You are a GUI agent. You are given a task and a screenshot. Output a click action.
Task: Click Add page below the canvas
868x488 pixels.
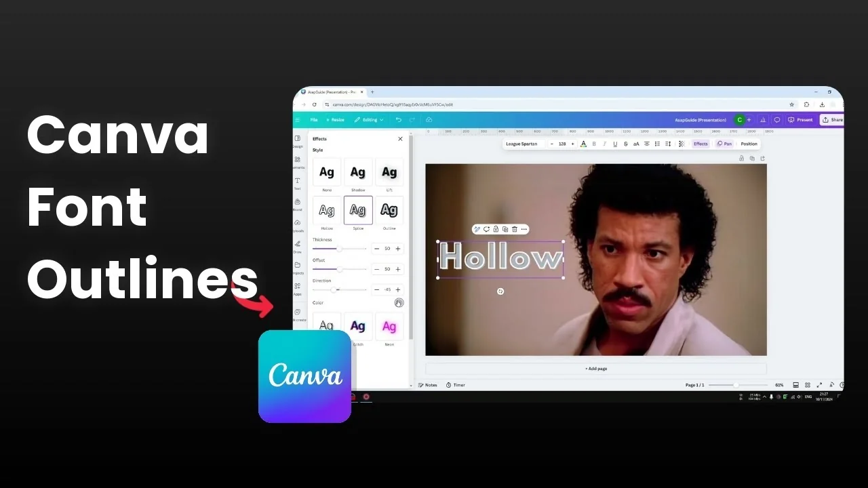tap(596, 368)
